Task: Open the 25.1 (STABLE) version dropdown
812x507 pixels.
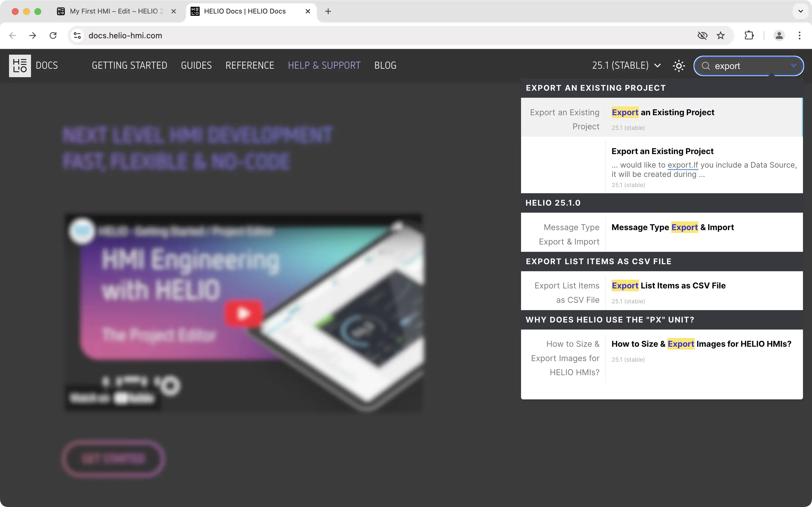Action: click(626, 65)
